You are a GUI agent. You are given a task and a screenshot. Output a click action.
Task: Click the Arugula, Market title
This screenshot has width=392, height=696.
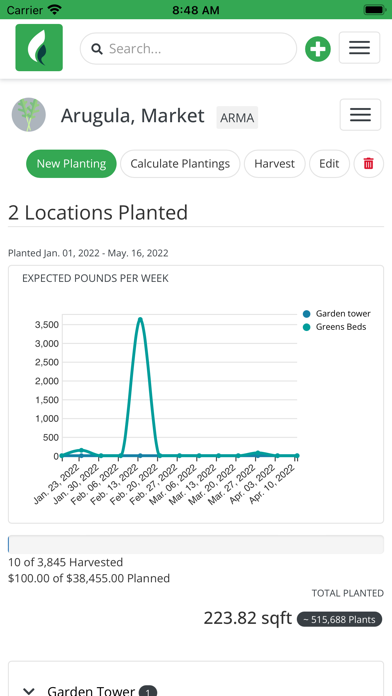133,116
